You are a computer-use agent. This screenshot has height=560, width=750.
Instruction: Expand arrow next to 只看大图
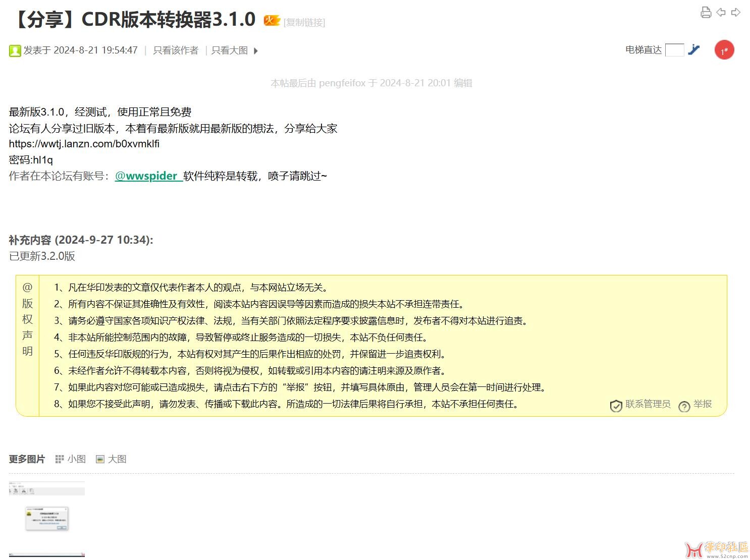[x=256, y=51]
